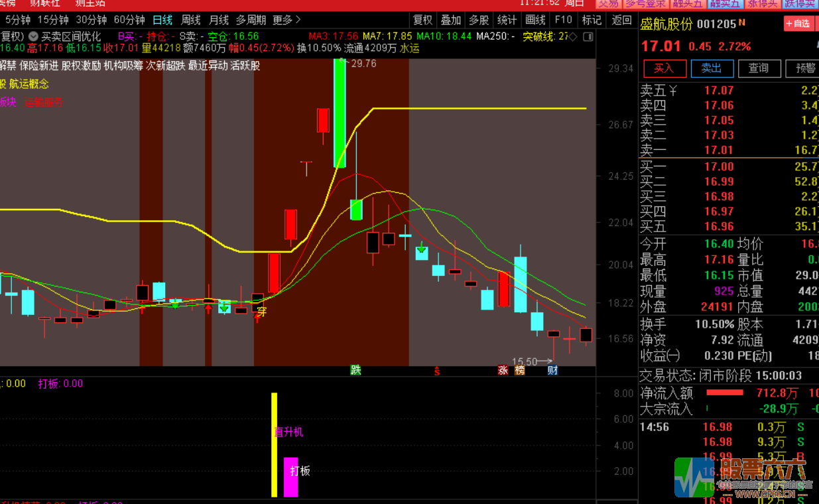This screenshot has height=504, width=819.
Task: Click the 张 marker icon on timeline
Action: pos(503,370)
